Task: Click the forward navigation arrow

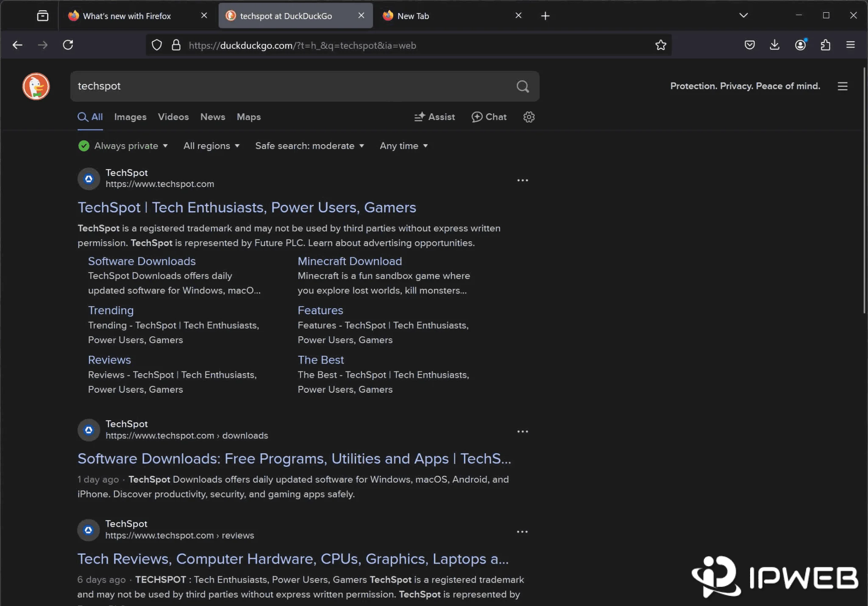Action: tap(43, 45)
